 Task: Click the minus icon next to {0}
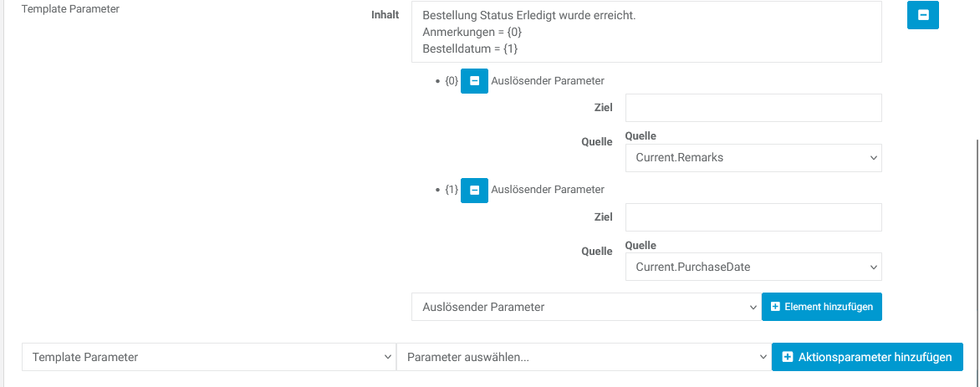pos(474,81)
